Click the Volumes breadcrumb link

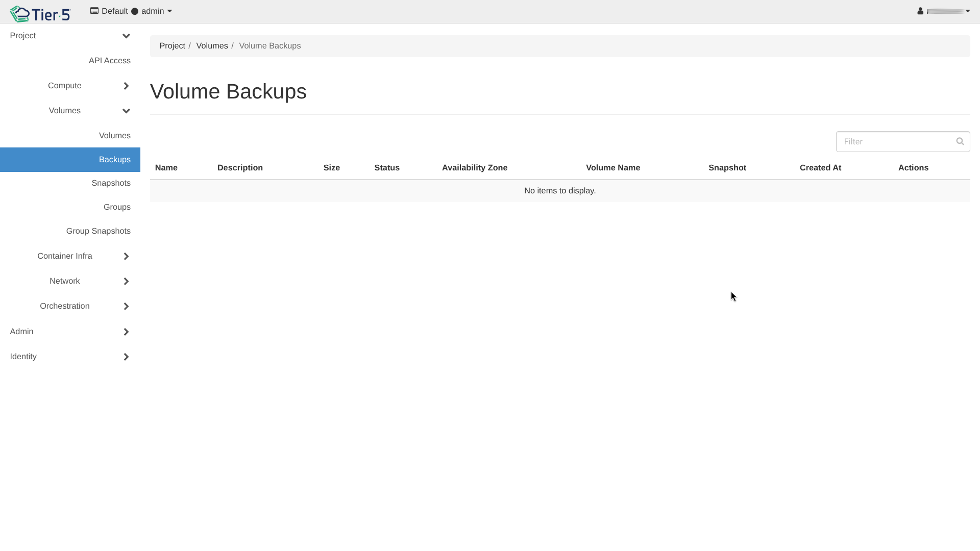coord(212,46)
